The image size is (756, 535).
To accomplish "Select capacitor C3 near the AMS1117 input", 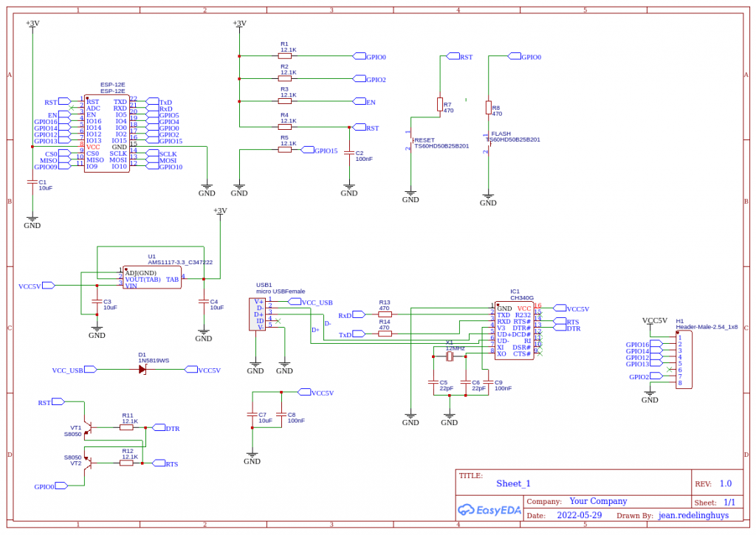I will [97, 302].
